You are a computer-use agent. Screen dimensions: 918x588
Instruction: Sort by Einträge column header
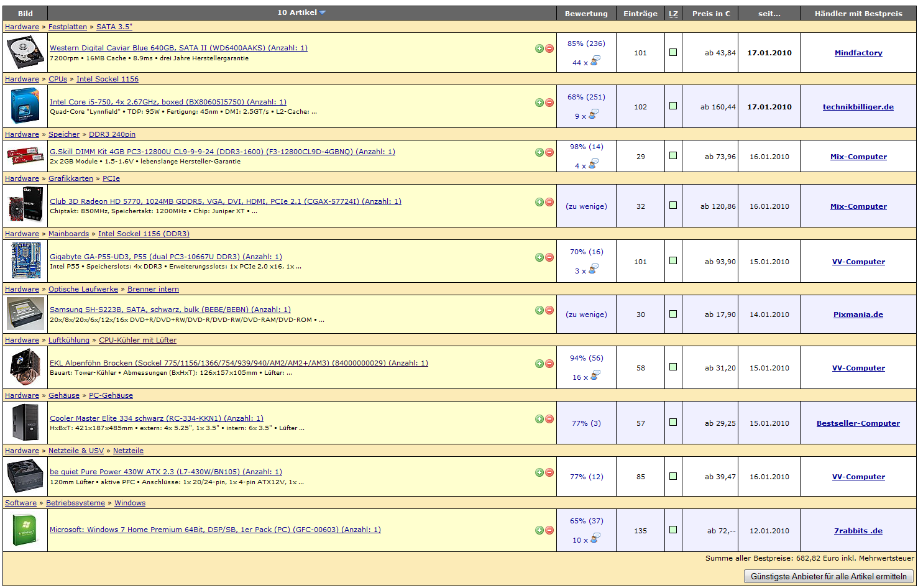(640, 14)
